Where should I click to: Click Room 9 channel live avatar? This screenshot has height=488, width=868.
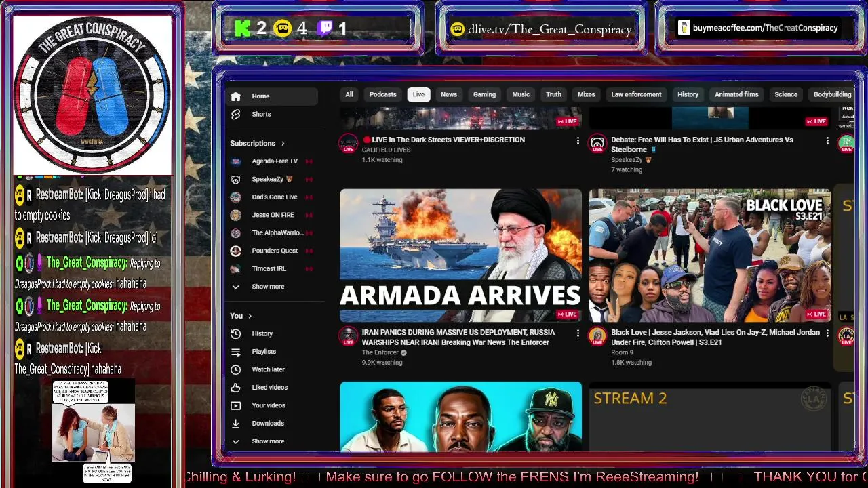[x=597, y=337]
